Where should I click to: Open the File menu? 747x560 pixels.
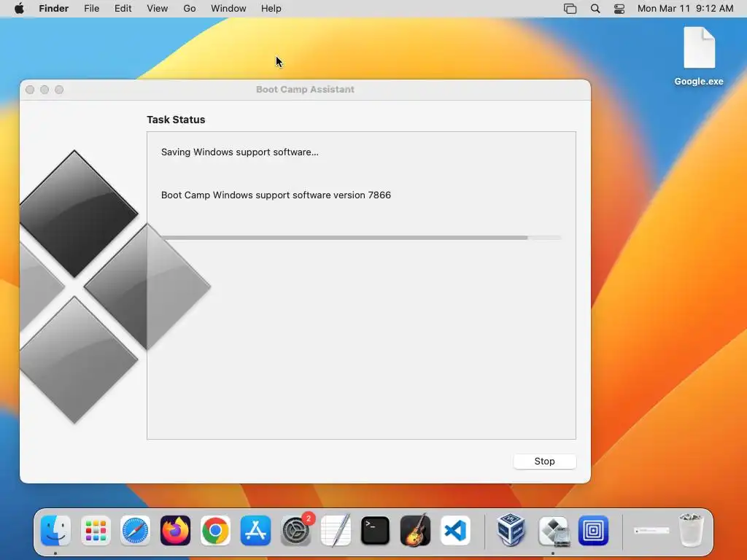coord(91,9)
